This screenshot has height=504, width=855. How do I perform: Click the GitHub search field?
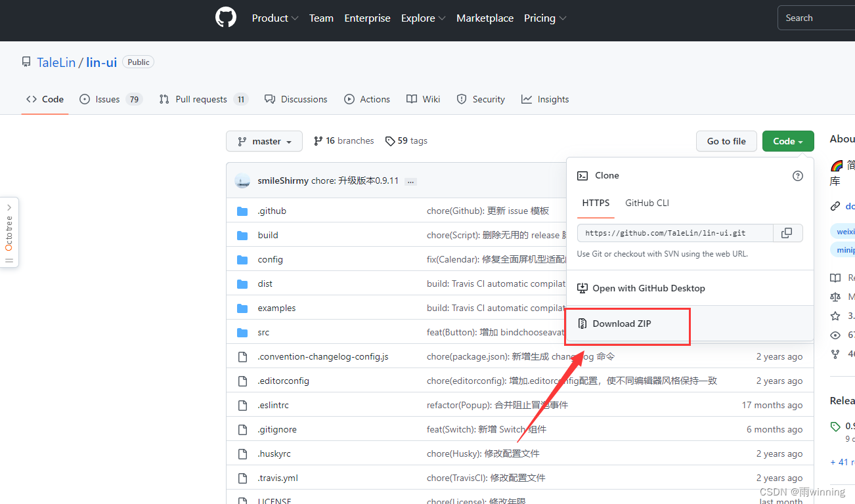click(x=816, y=18)
